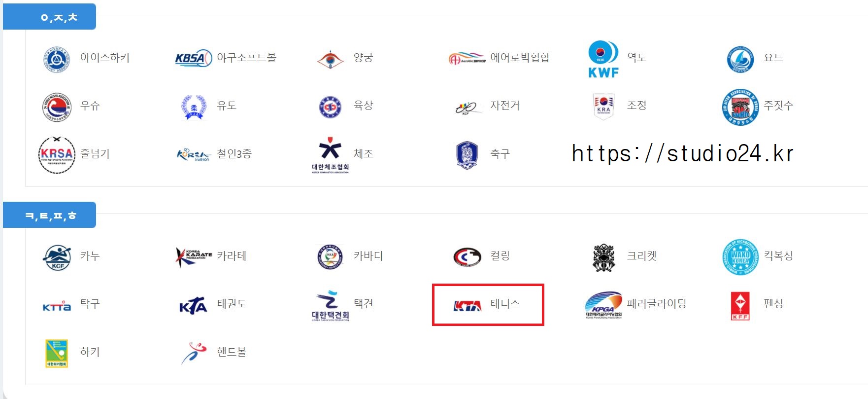Select the ㅋ,ㅌ,ㅍ,ㅎ section tab
The width and height of the screenshot is (868, 399).
click(49, 215)
